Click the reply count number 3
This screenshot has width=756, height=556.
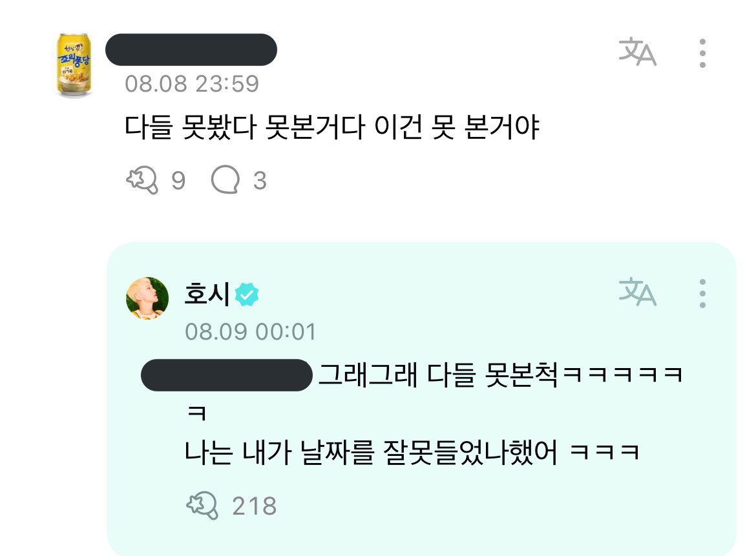pos(260,181)
